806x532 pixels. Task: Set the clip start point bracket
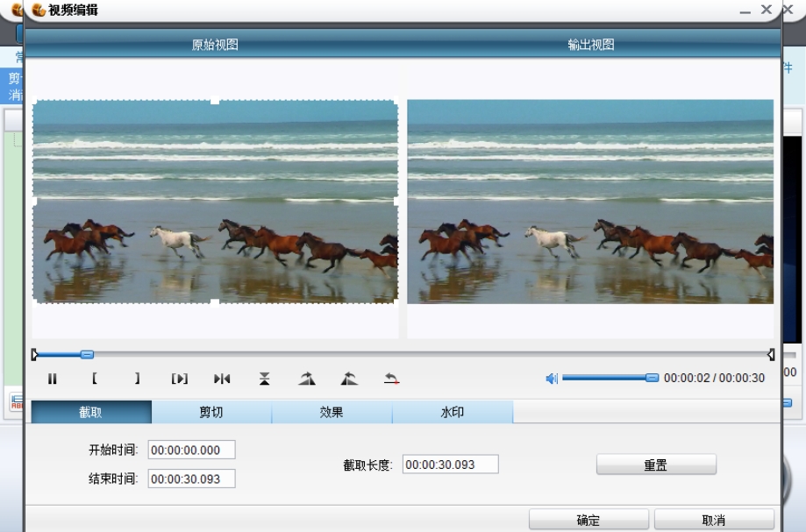(95, 379)
